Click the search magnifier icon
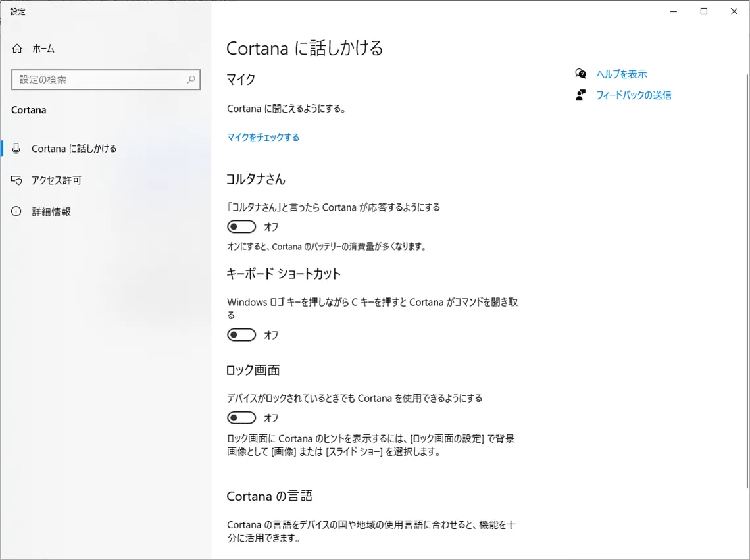 coord(191,80)
